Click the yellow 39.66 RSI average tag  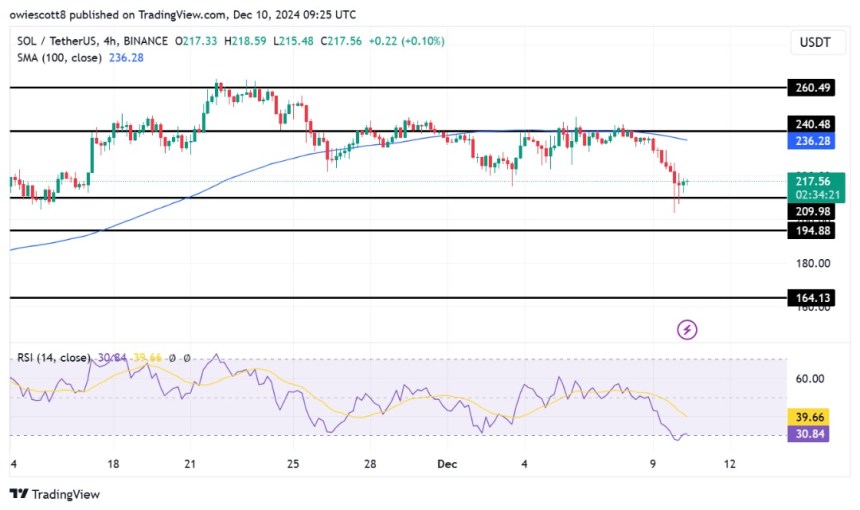pyautogui.click(x=808, y=417)
